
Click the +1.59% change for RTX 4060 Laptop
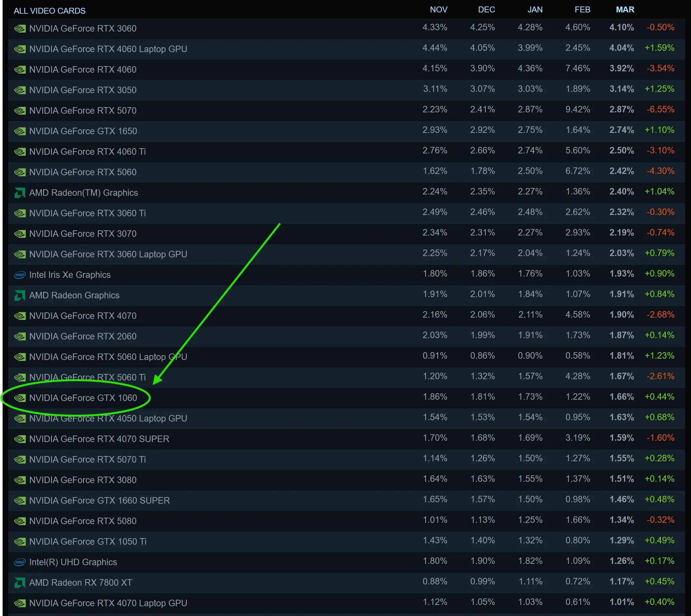tap(659, 48)
